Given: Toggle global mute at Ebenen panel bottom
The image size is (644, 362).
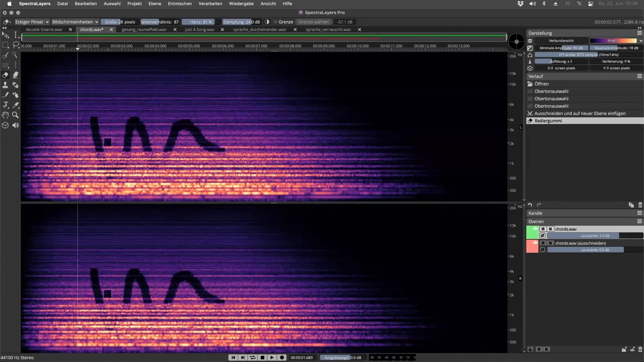Looking at the screenshot, I should (539, 349).
